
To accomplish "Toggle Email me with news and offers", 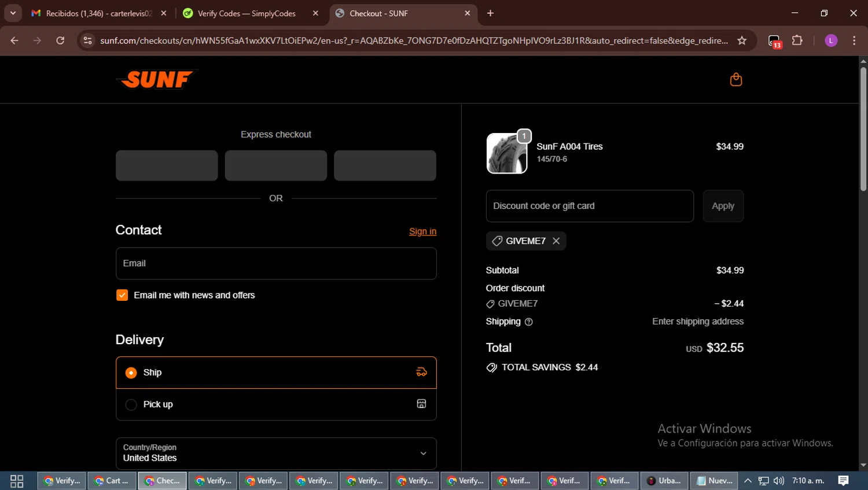I will click(x=122, y=295).
